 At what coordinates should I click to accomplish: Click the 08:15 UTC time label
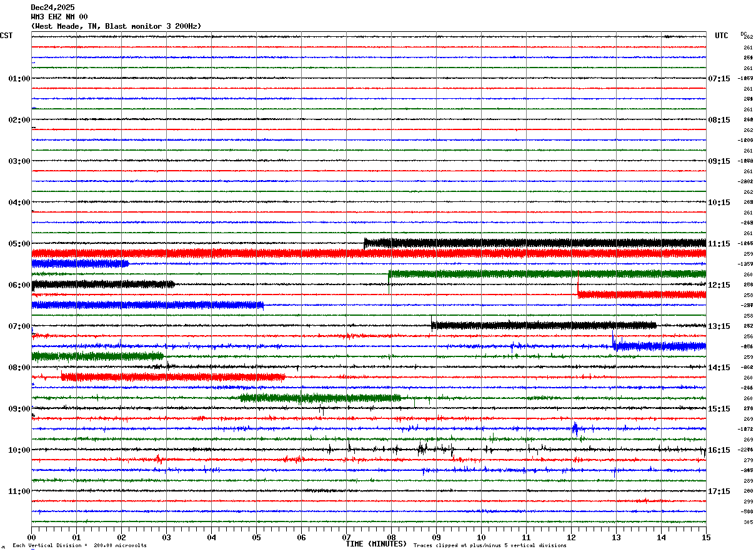pyautogui.click(x=719, y=120)
